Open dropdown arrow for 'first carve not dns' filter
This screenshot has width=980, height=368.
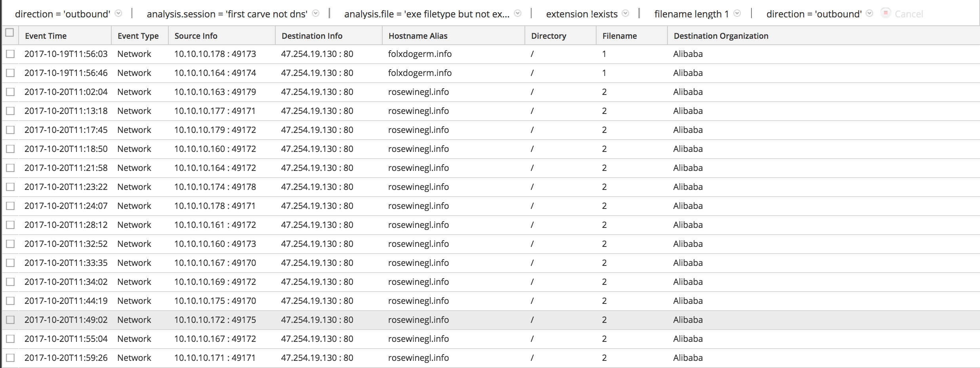(x=316, y=13)
